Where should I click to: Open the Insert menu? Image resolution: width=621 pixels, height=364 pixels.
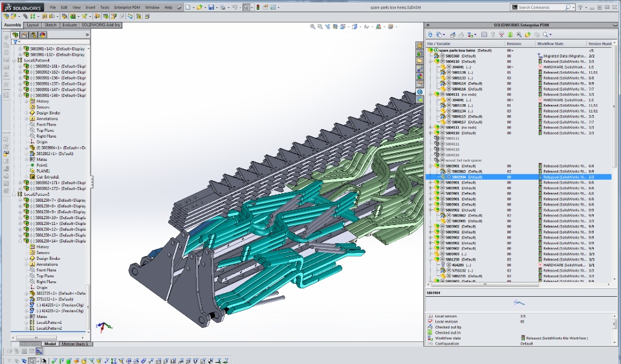click(x=91, y=7)
